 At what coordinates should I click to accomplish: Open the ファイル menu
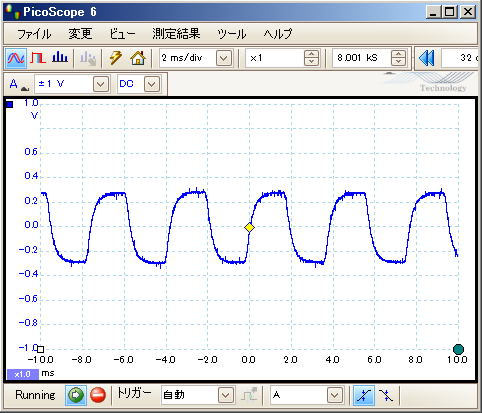click(34, 34)
